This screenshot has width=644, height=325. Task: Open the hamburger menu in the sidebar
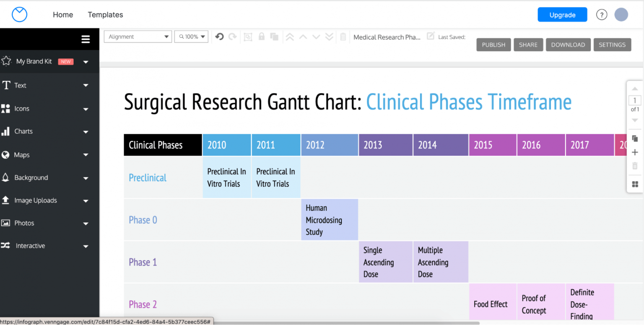pyautogui.click(x=86, y=39)
